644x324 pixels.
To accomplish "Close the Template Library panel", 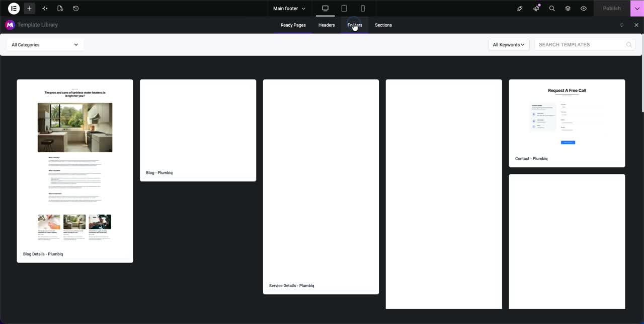I will (636, 25).
